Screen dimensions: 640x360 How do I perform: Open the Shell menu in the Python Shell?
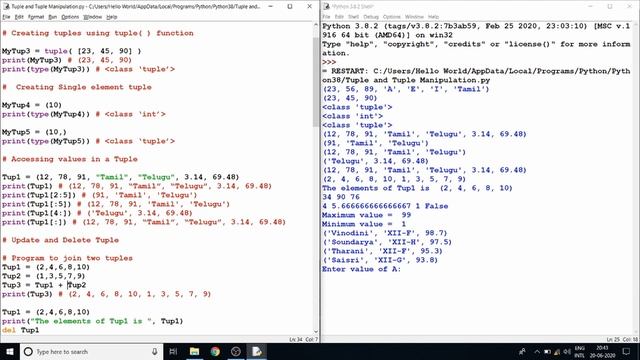[x=353, y=17]
